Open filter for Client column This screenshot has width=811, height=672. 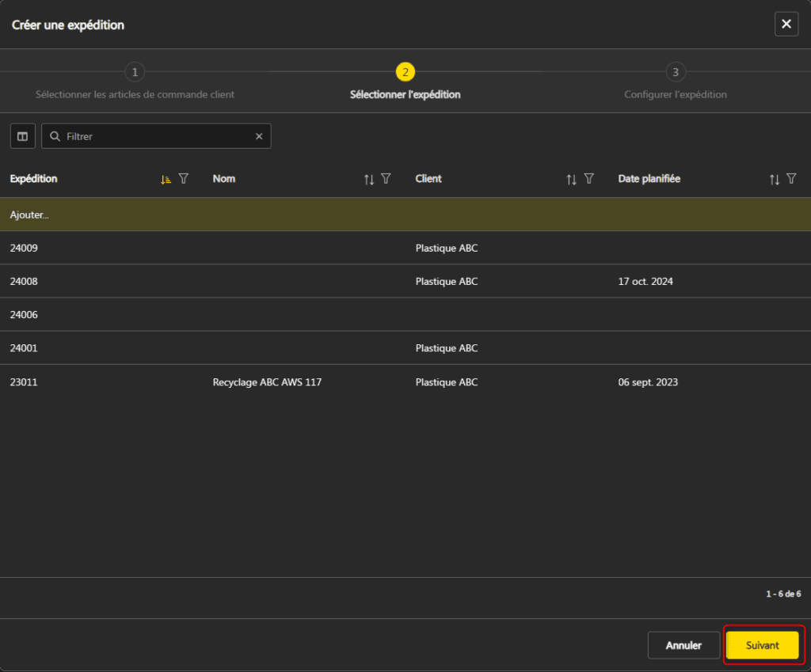point(589,179)
